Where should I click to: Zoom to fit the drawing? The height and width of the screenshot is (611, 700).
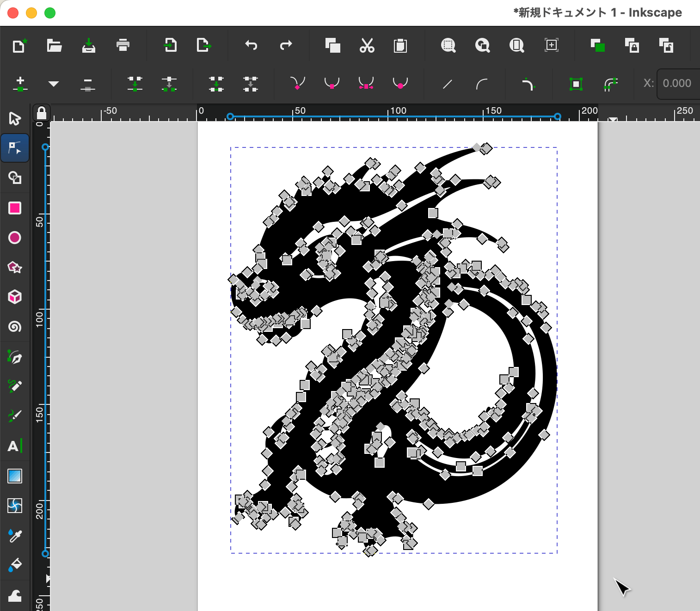click(483, 45)
